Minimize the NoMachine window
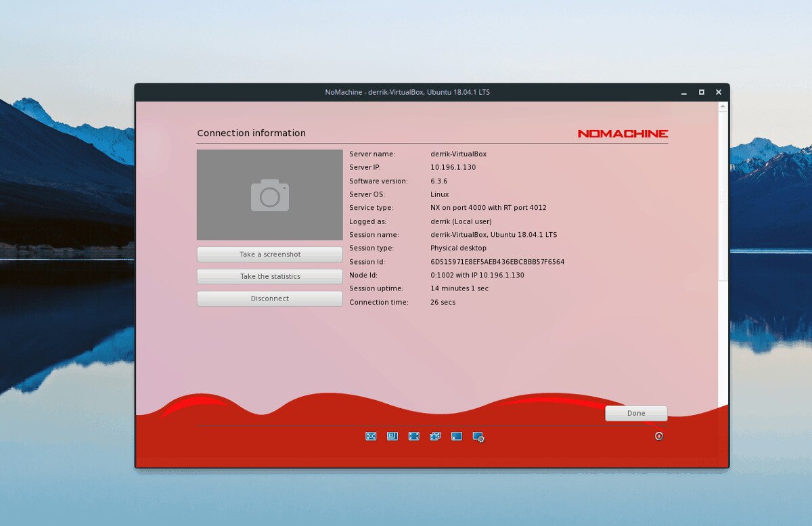This screenshot has width=812, height=526. click(x=683, y=92)
